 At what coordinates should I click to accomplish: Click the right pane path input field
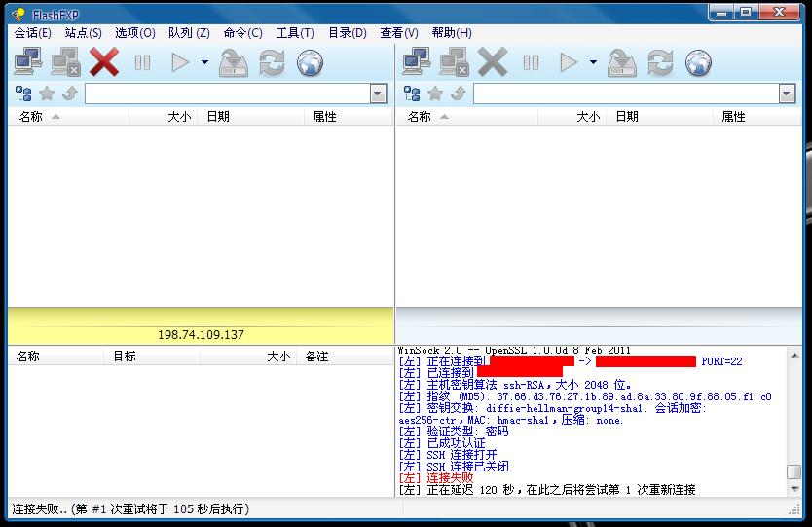coord(626,94)
